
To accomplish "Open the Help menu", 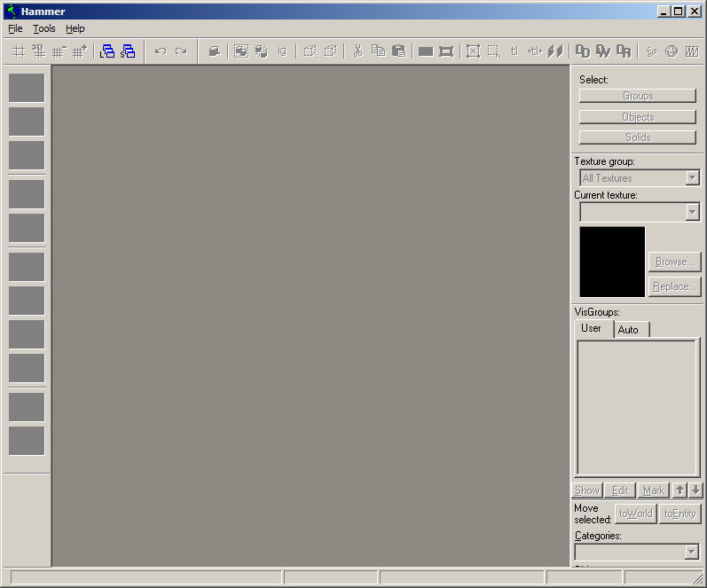I will [x=75, y=29].
